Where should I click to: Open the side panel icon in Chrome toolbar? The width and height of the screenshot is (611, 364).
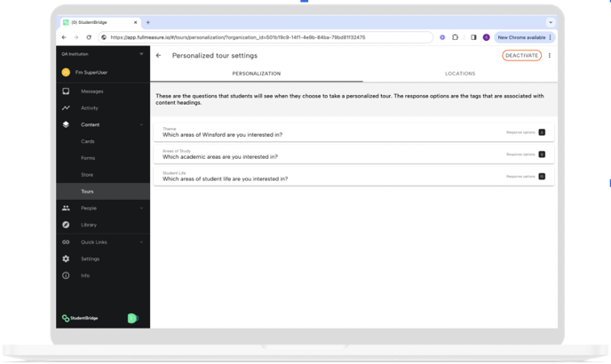tap(473, 37)
